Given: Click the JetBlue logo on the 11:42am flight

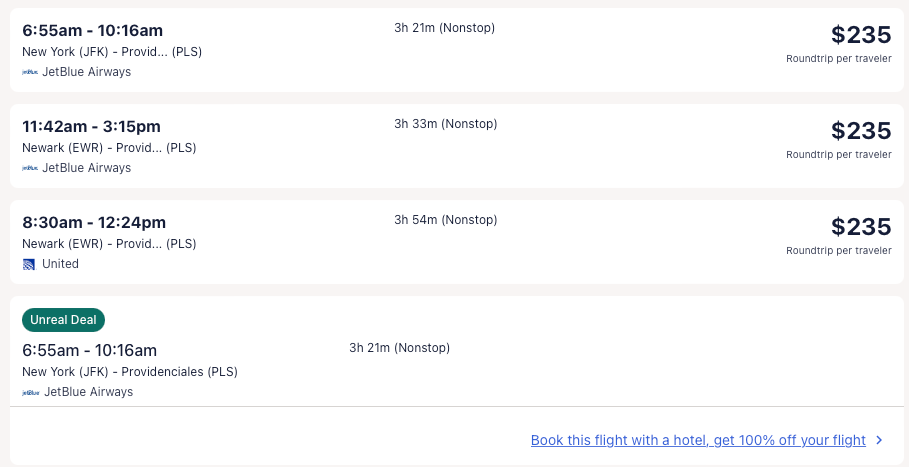Looking at the screenshot, I should click(x=30, y=168).
